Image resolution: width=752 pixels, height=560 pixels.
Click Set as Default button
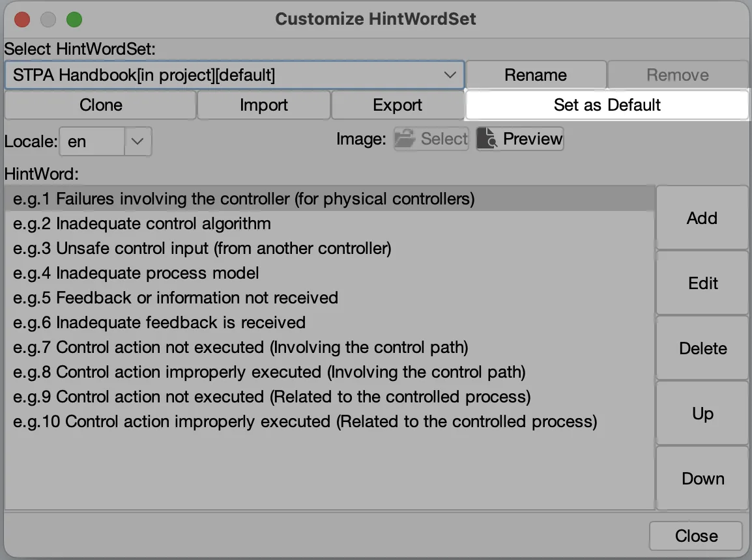(x=607, y=105)
